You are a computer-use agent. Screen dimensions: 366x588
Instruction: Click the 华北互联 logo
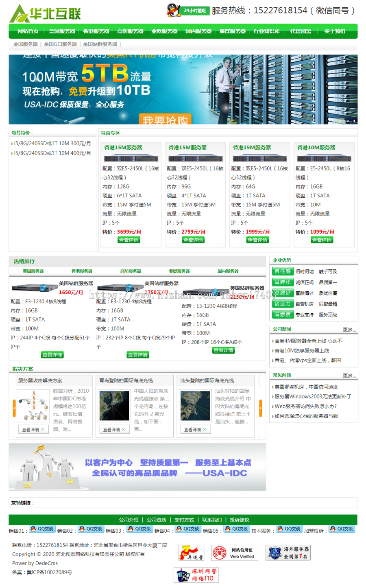(45, 13)
